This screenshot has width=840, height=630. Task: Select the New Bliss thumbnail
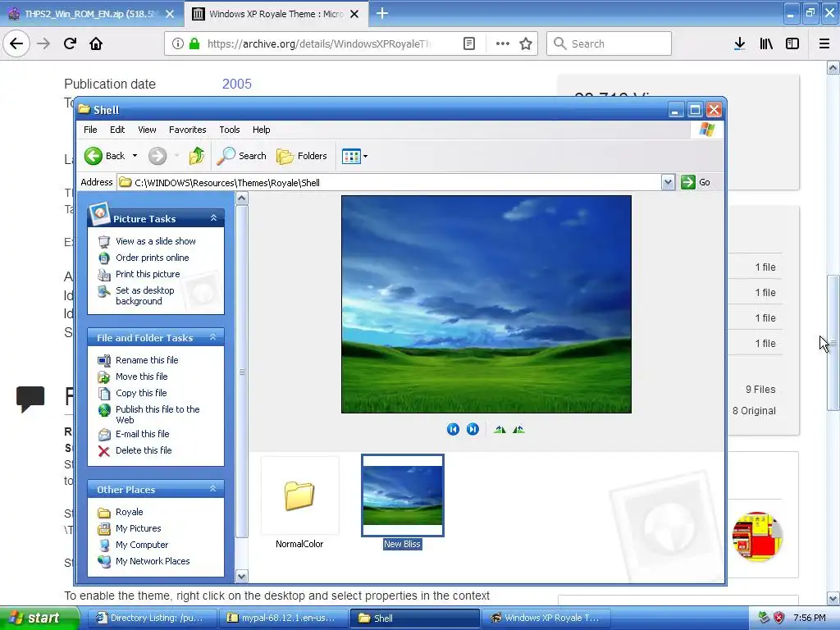pyautogui.click(x=402, y=503)
